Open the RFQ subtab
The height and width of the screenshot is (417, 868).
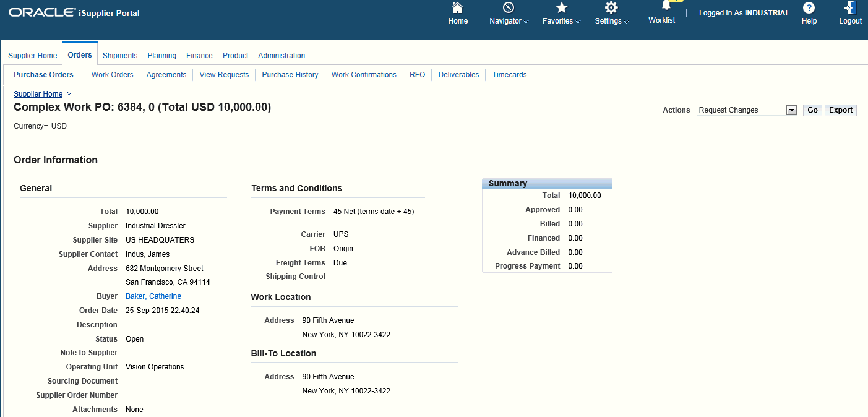point(418,75)
